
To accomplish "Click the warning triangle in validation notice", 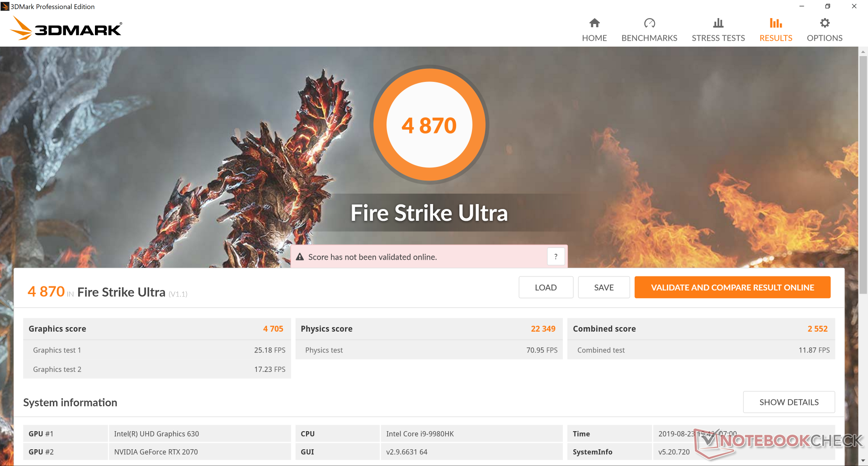I will coord(300,257).
